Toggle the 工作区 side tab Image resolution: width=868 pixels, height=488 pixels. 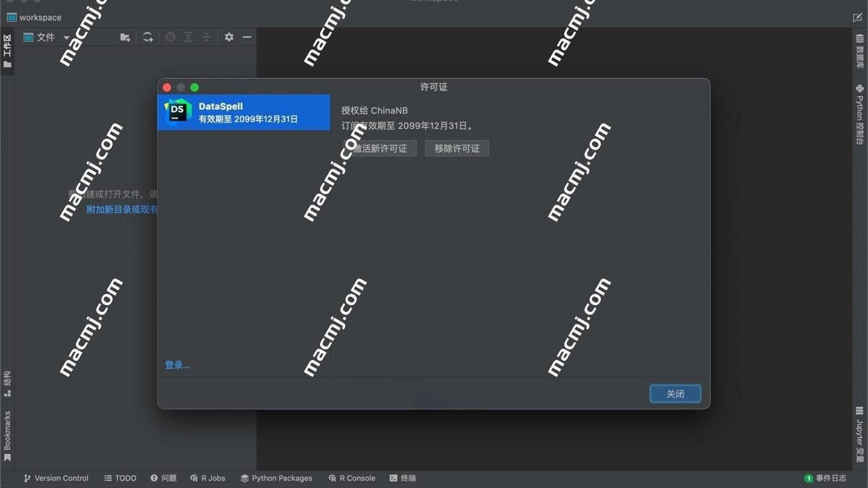[x=7, y=51]
